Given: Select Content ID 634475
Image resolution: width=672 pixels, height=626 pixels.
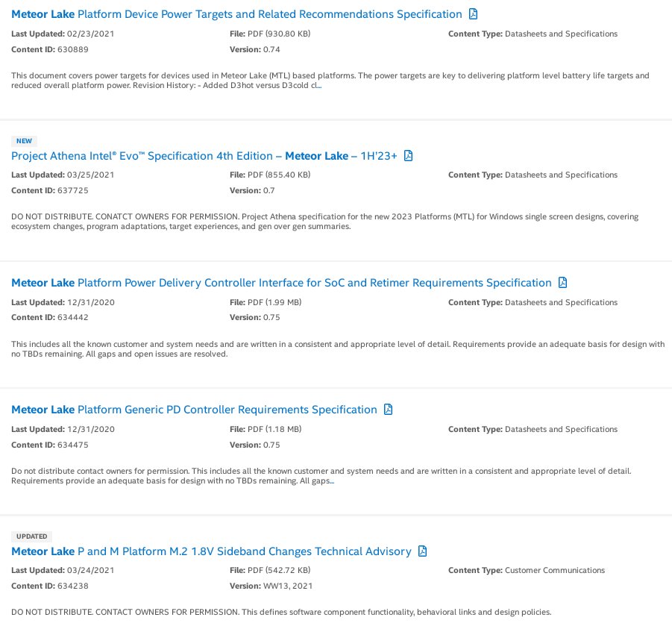Looking at the screenshot, I should pyautogui.click(x=50, y=445).
